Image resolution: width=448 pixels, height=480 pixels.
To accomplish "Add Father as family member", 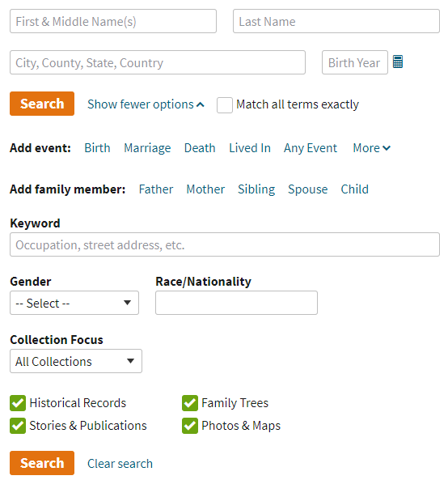I will click(x=155, y=189).
